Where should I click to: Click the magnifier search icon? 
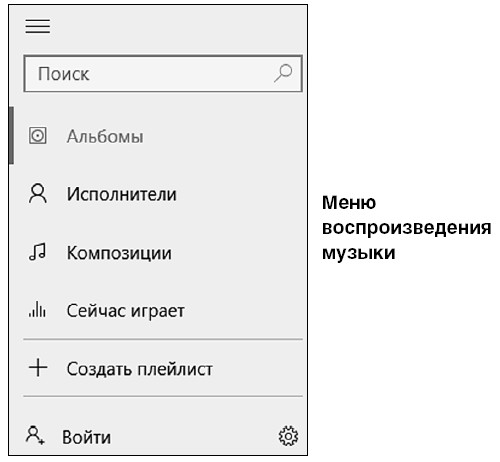pos(283,73)
